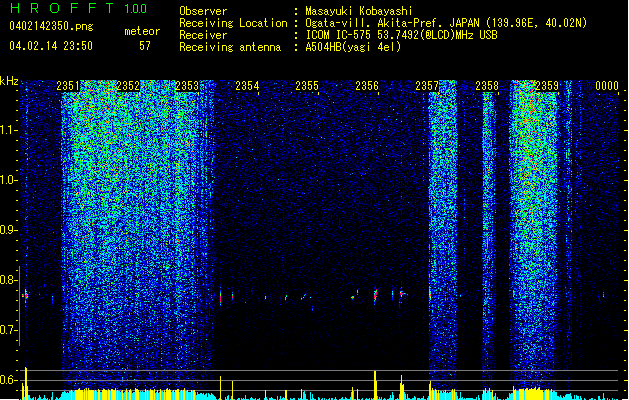Click the 2355 time marker
This screenshot has height=400, width=629.
307,86
